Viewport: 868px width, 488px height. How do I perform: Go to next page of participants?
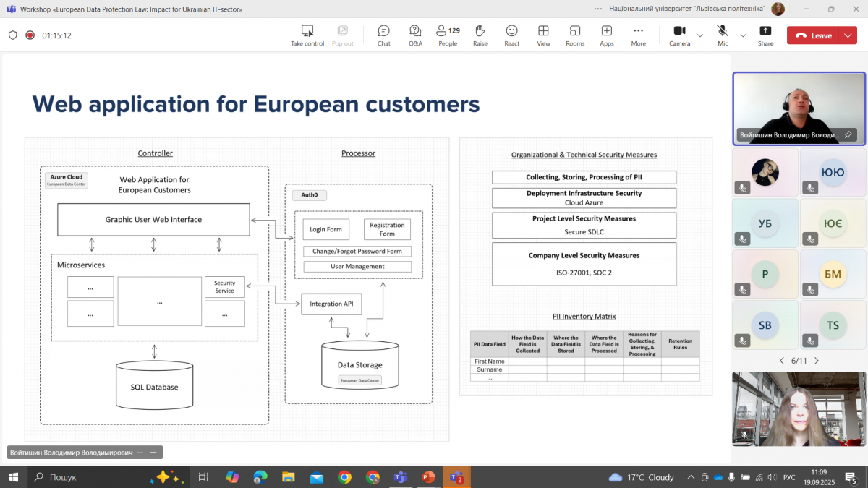point(817,360)
